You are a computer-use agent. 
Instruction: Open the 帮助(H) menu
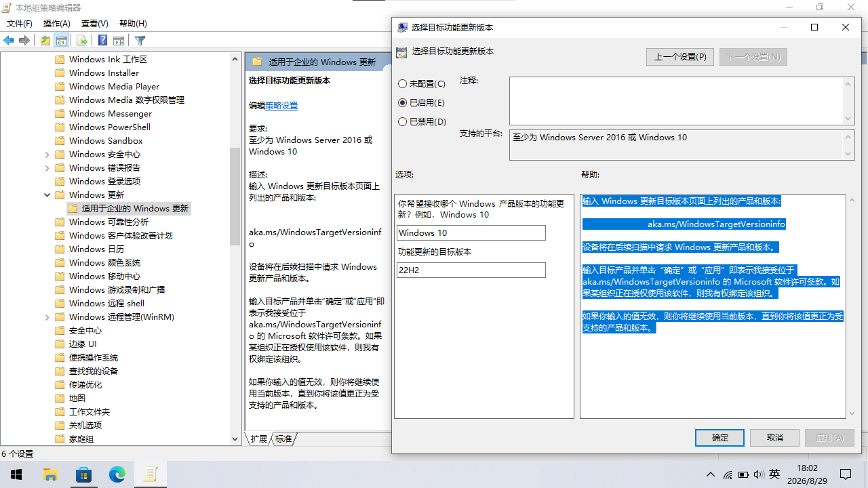(133, 24)
